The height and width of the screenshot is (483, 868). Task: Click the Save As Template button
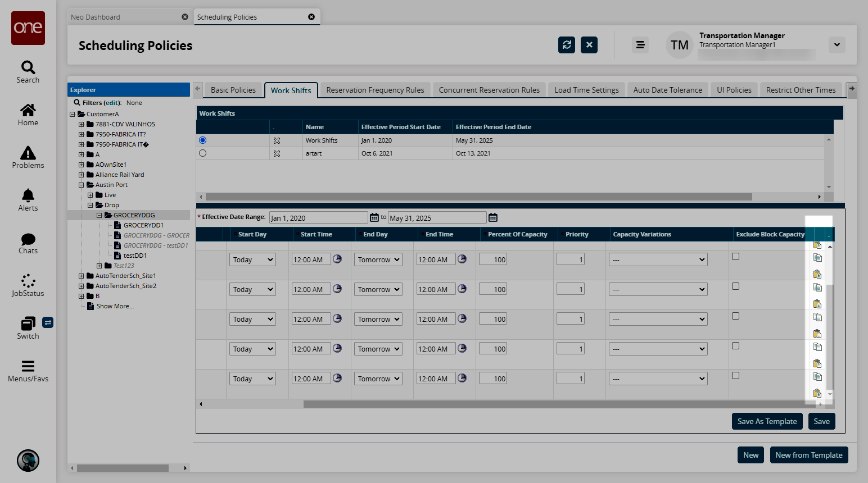[x=767, y=421]
